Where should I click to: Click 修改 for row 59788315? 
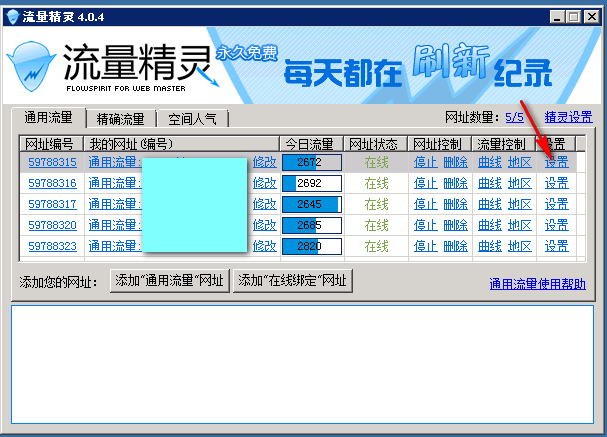(x=265, y=162)
